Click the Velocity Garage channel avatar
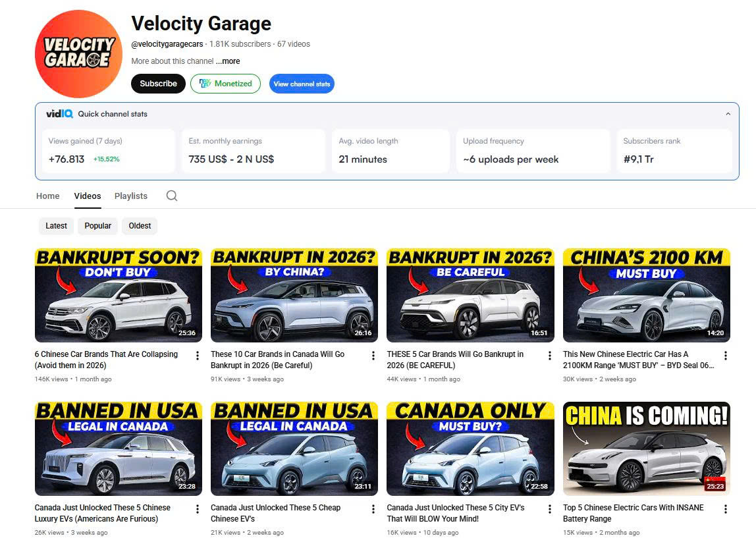 [x=78, y=54]
